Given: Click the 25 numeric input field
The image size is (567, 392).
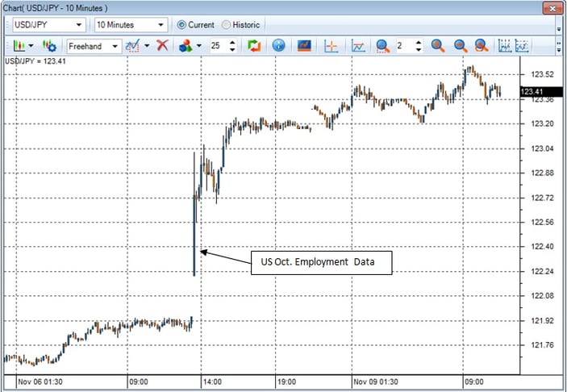Looking at the screenshot, I should click(219, 46).
